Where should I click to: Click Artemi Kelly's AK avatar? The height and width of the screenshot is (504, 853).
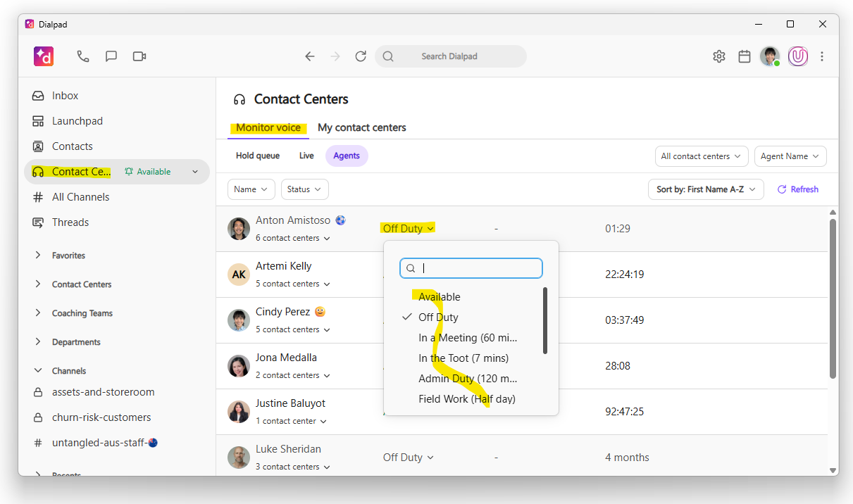[x=239, y=275]
